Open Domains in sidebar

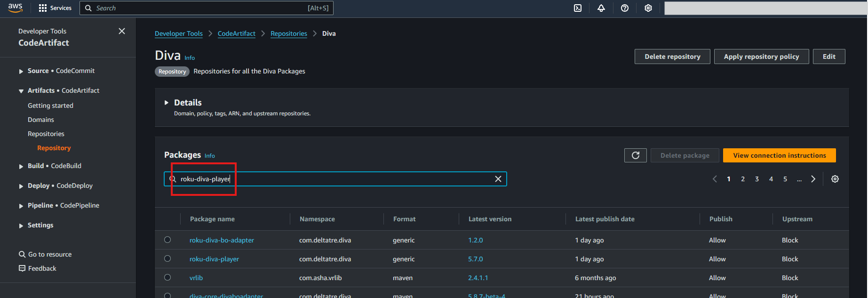coord(41,120)
